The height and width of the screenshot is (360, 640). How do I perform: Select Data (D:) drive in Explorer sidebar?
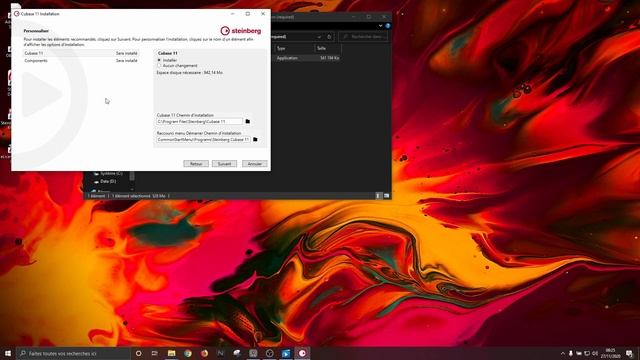click(105, 181)
